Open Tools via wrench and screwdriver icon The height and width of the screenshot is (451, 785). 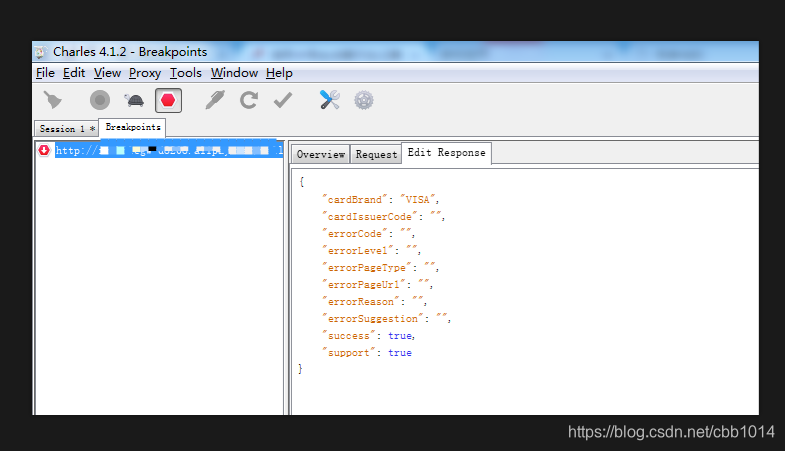[329, 100]
